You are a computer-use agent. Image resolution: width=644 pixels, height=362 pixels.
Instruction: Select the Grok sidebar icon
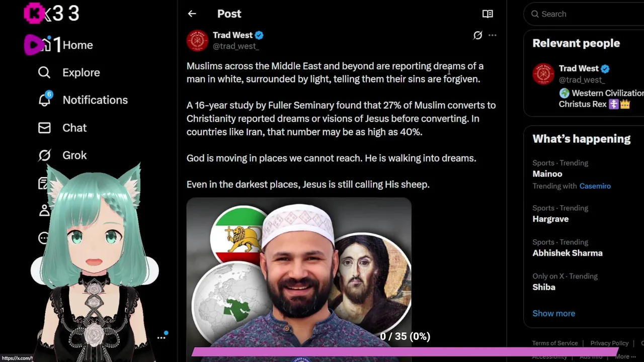[x=44, y=155]
